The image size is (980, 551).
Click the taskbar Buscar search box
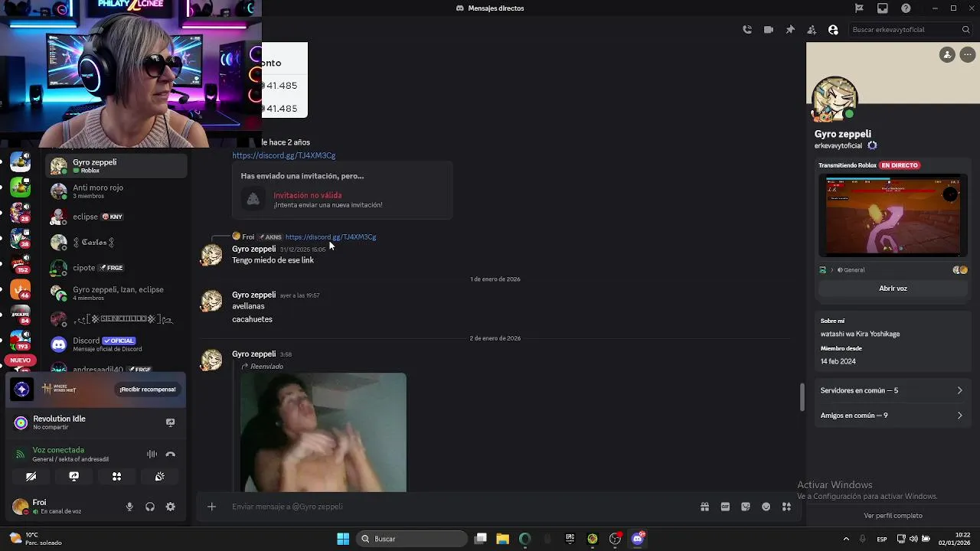(x=413, y=539)
